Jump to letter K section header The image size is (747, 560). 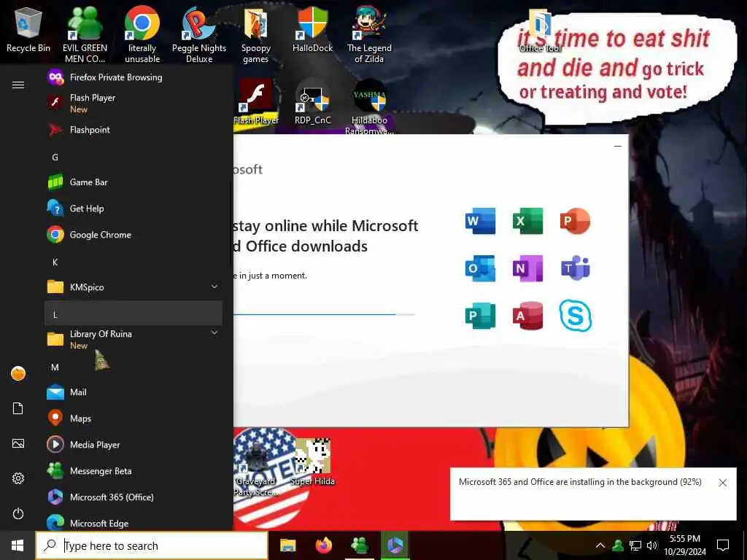(x=133, y=262)
